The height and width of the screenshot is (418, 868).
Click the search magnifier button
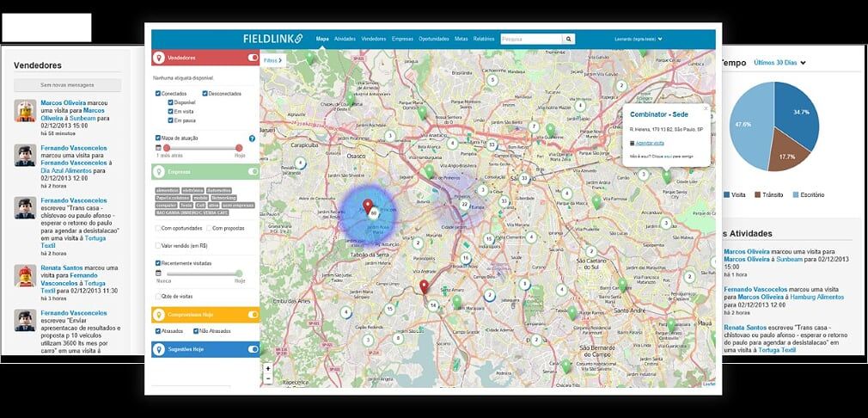pyautogui.click(x=569, y=39)
